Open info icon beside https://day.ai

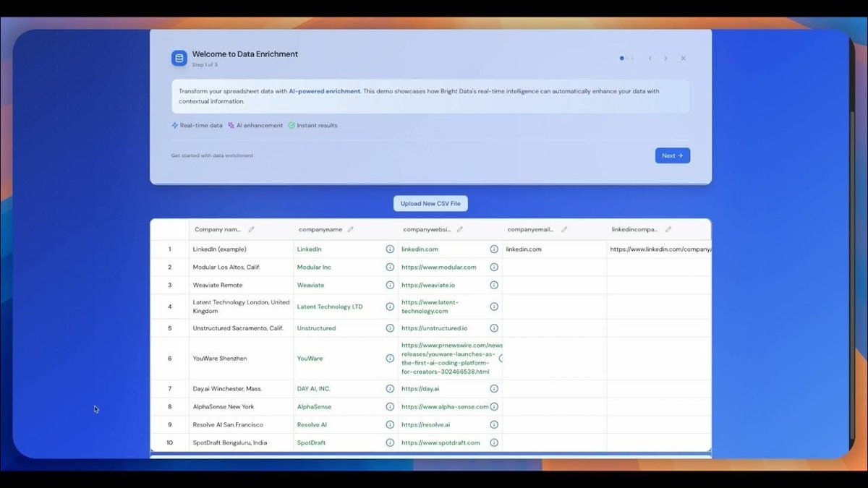[x=494, y=388]
